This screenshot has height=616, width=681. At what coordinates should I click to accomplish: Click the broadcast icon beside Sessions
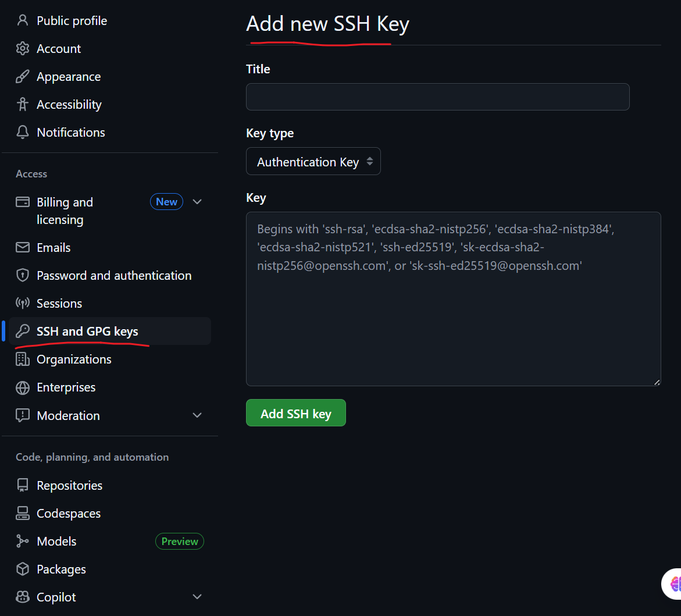23,303
